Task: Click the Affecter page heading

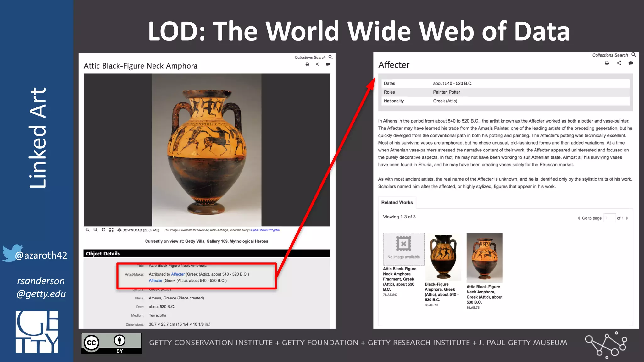Action: (x=394, y=65)
